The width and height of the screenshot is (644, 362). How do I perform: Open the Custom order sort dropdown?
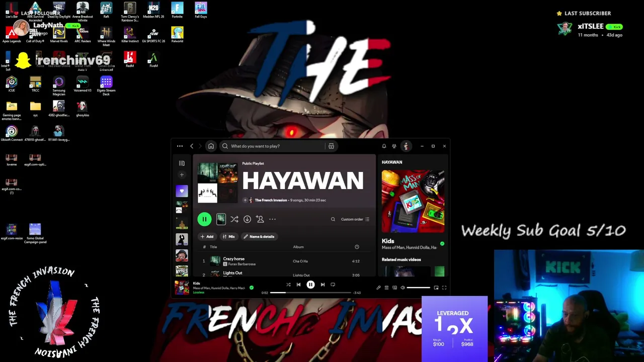(x=355, y=219)
